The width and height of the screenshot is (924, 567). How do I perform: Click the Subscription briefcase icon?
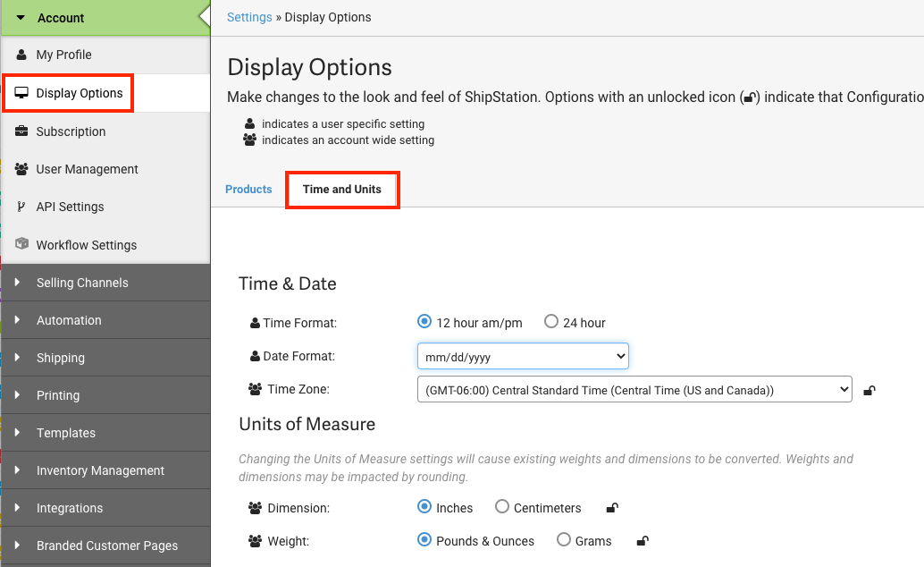click(21, 131)
